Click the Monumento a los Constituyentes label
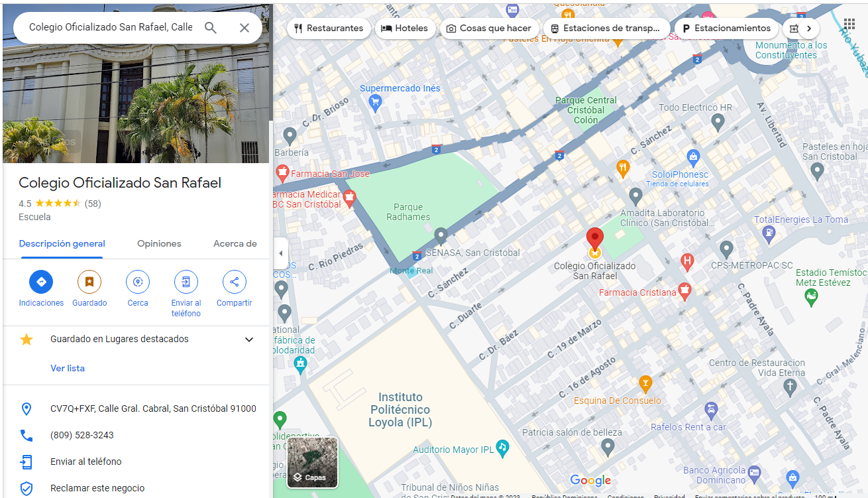 [791, 50]
